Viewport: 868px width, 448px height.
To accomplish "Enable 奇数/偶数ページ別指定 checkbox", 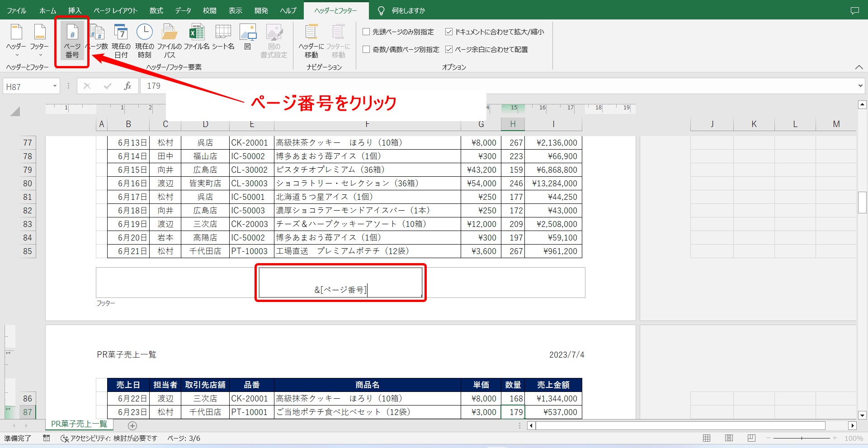I will (367, 50).
